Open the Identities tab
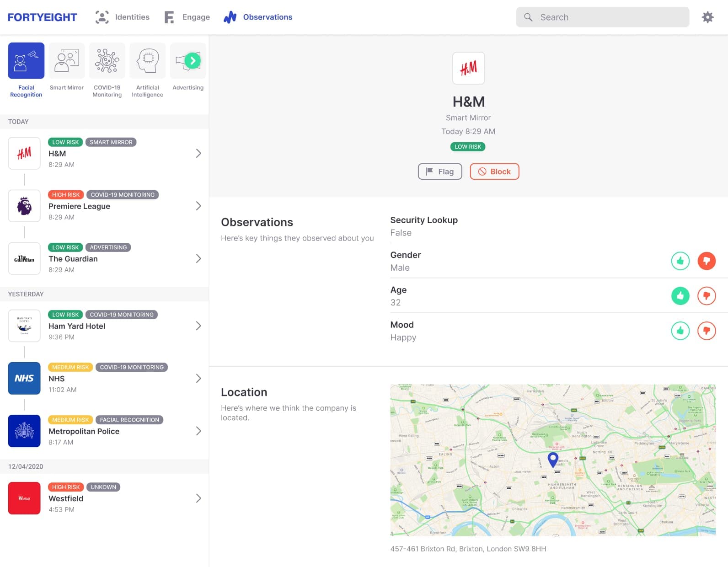728x567 pixels. (122, 17)
